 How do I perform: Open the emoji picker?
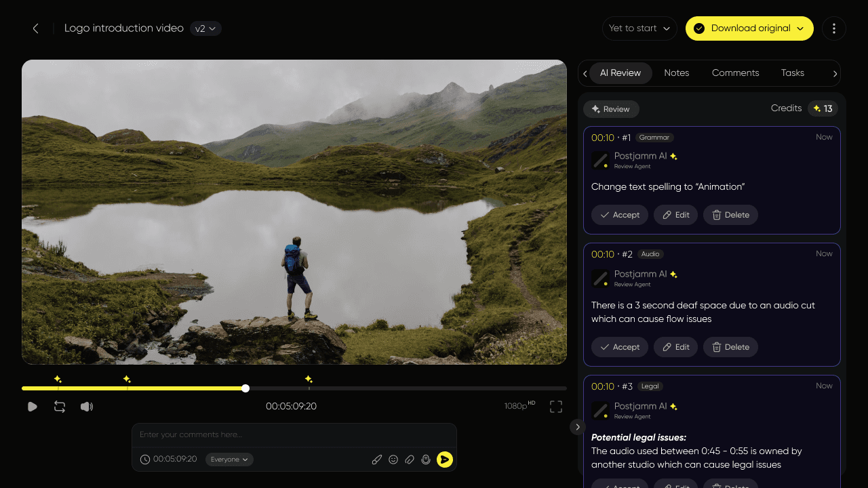click(393, 460)
